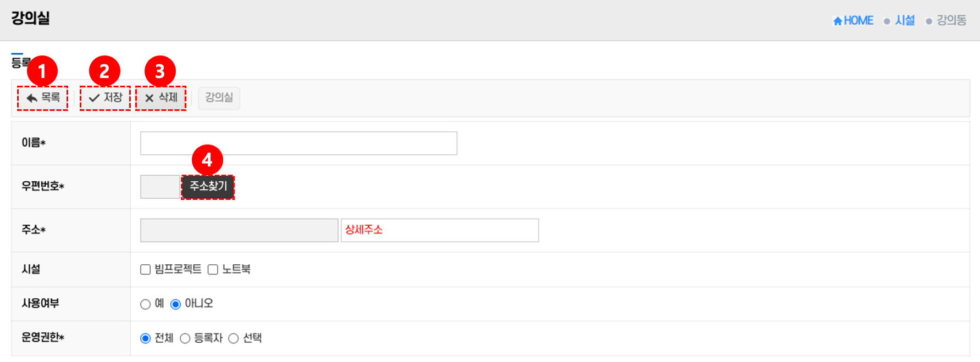
Task: Click the 이름 text input field
Action: click(x=298, y=143)
